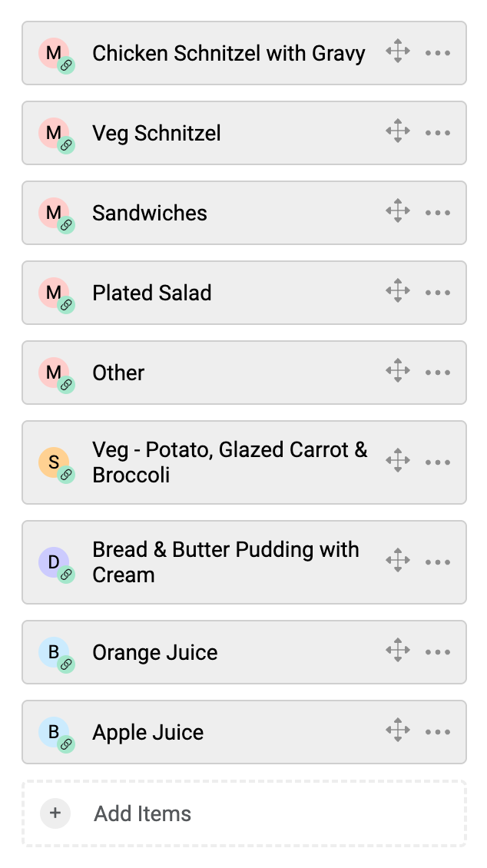487x868 pixels.
Task: Open more options for Plated Salad
Action: click(437, 293)
